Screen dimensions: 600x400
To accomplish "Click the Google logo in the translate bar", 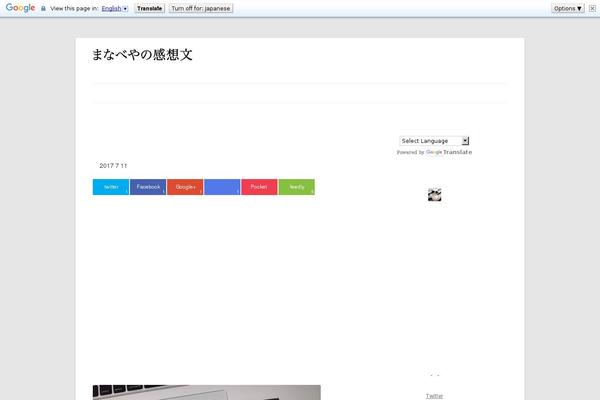I will click(x=20, y=8).
